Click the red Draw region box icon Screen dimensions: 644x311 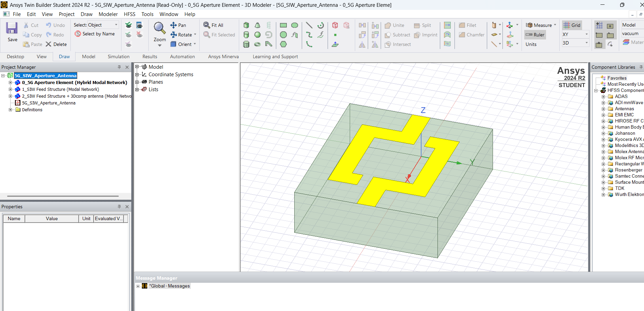[335, 25]
